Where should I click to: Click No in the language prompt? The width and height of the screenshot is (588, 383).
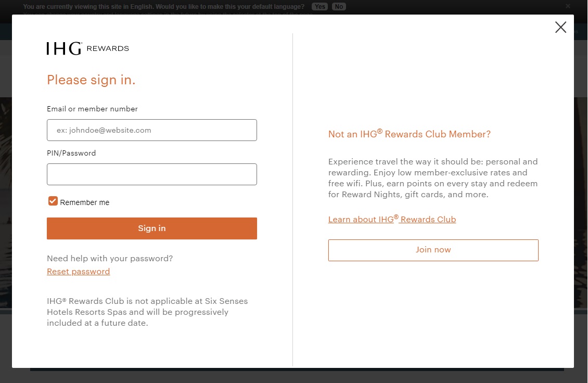click(338, 6)
